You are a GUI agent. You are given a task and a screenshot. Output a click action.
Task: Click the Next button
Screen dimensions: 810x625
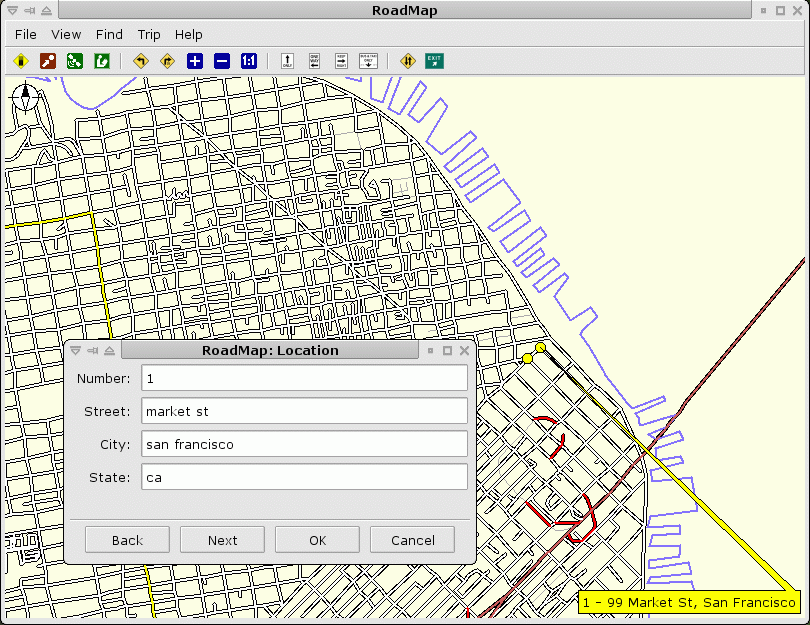click(222, 540)
